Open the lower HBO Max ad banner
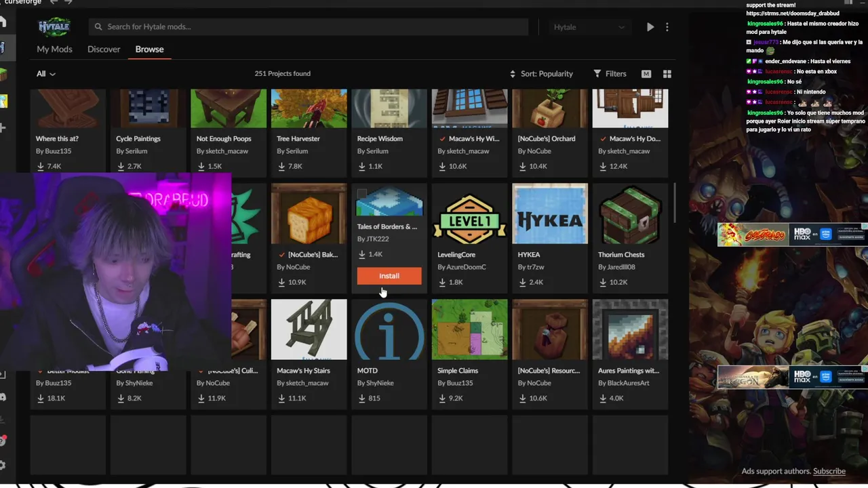Viewport: 868px width, 488px height. [x=791, y=377]
